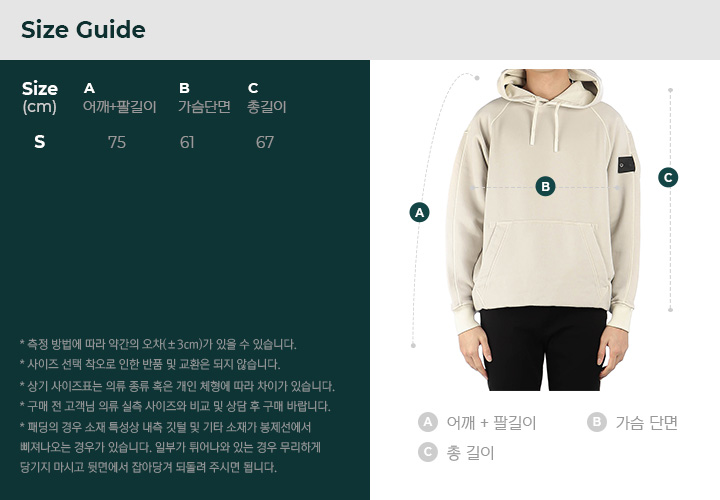
Task: Click the value 61 in the table
Action: coord(187,142)
